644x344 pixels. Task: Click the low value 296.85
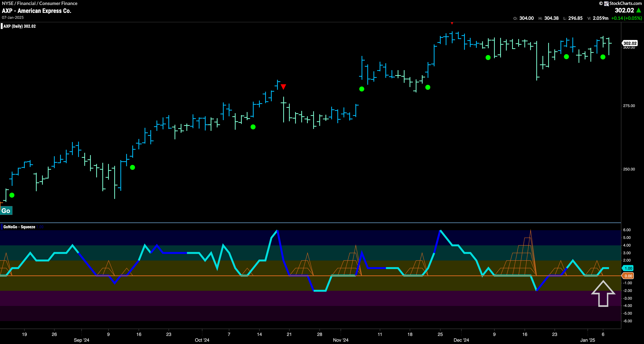(575, 18)
